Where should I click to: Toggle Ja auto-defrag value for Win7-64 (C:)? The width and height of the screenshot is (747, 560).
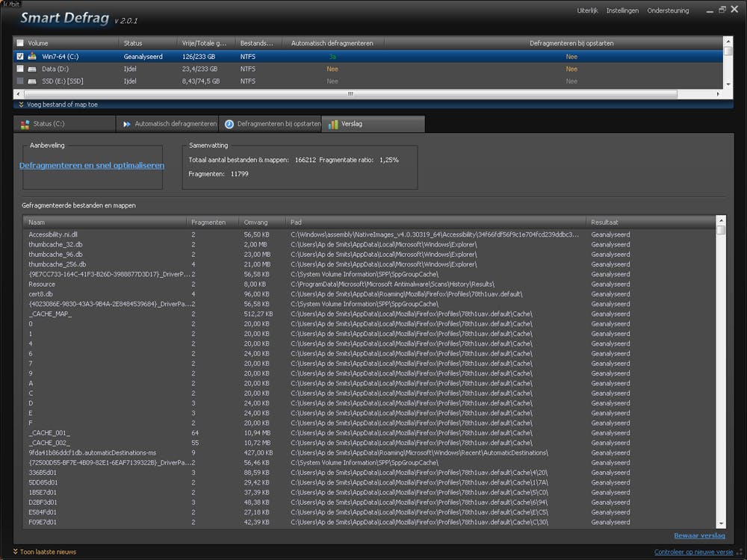point(332,57)
